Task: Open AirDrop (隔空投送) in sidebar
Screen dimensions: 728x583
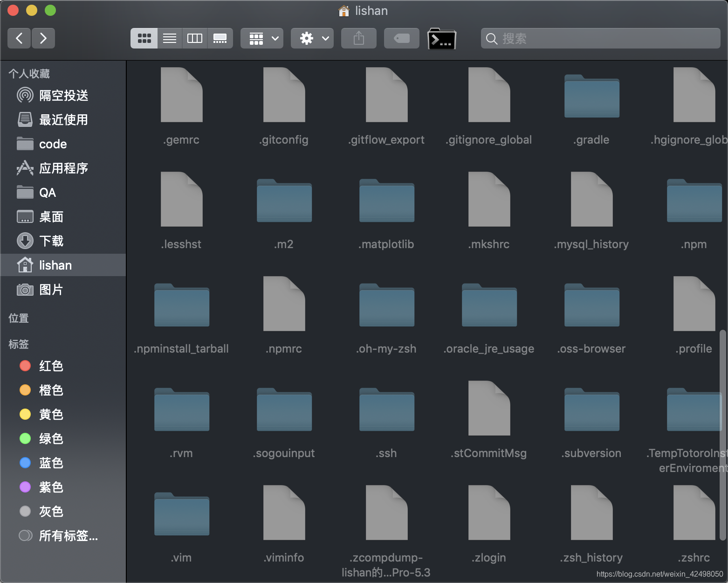Action: 63,96
